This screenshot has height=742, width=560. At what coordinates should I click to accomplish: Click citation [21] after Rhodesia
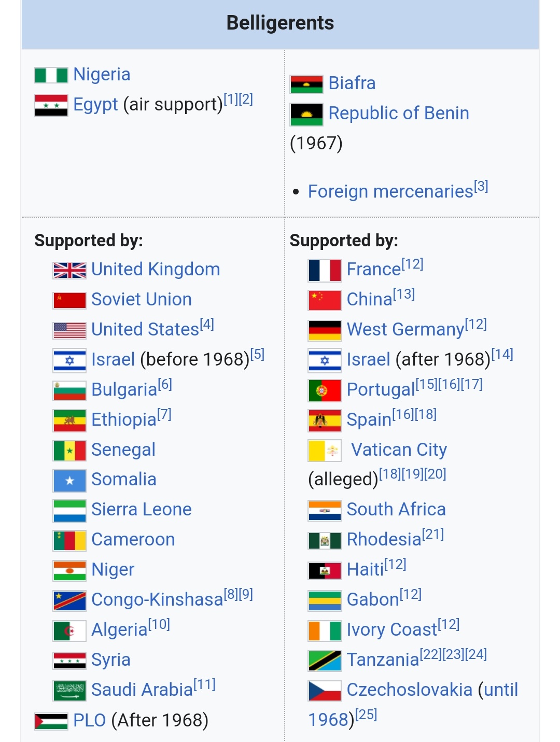433,534
